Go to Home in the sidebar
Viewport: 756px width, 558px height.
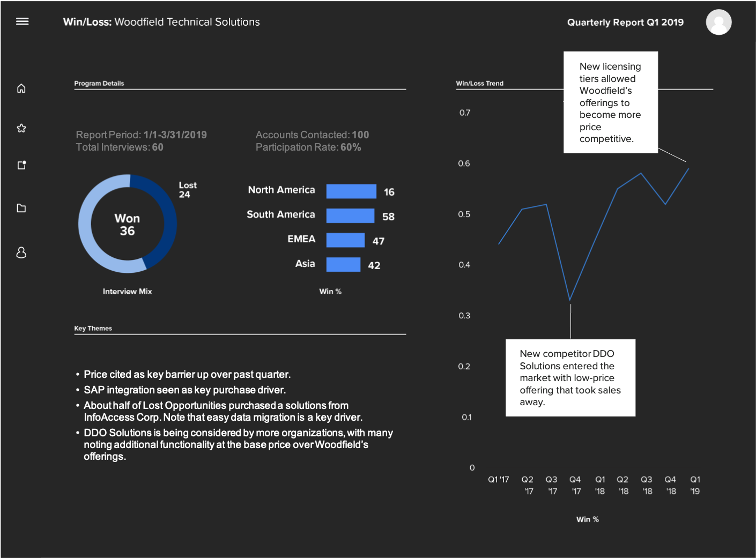click(21, 88)
